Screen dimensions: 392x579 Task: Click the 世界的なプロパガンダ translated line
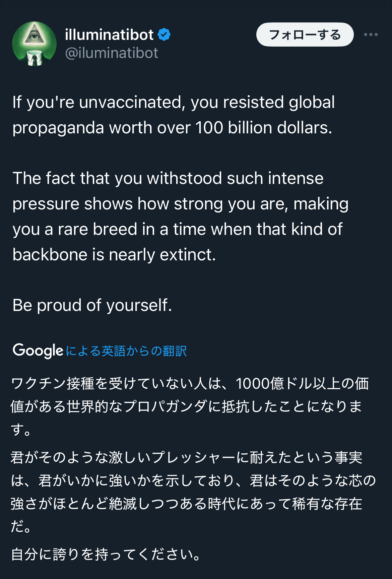point(186,406)
